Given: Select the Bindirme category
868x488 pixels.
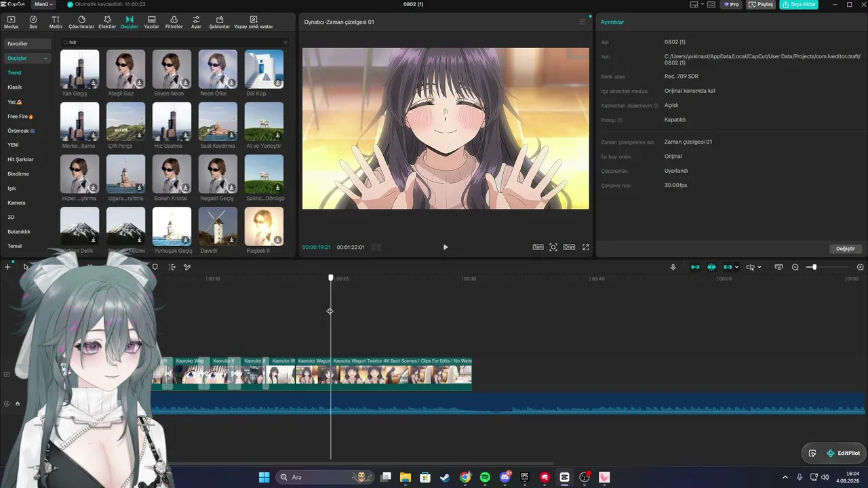Looking at the screenshot, I should (x=18, y=174).
